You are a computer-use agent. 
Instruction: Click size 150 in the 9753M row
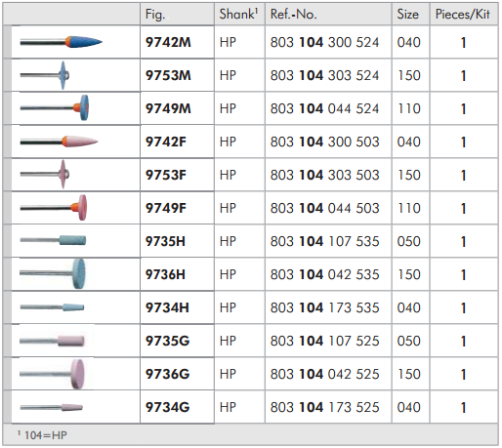point(408,75)
